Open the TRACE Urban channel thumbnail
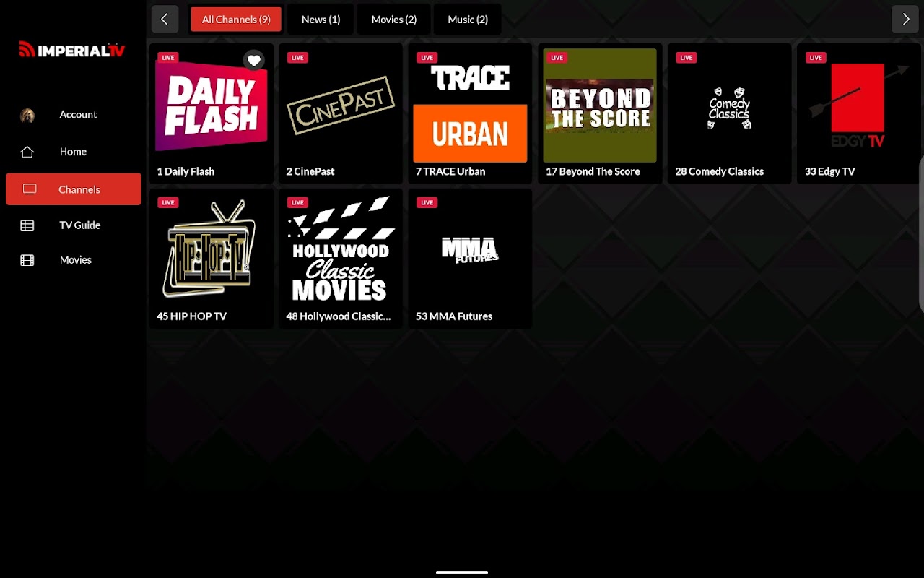The height and width of the screenshot is (578, 924). 470,105
